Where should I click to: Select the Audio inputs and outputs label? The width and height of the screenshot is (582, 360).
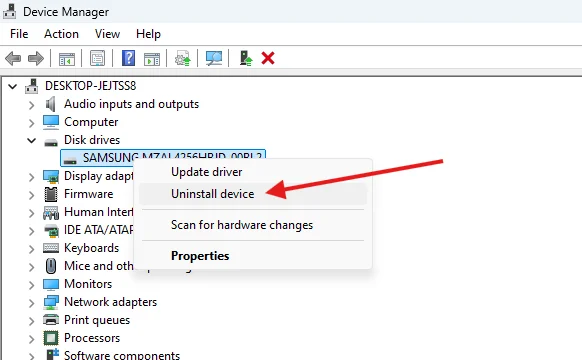[x=131, y=104]
